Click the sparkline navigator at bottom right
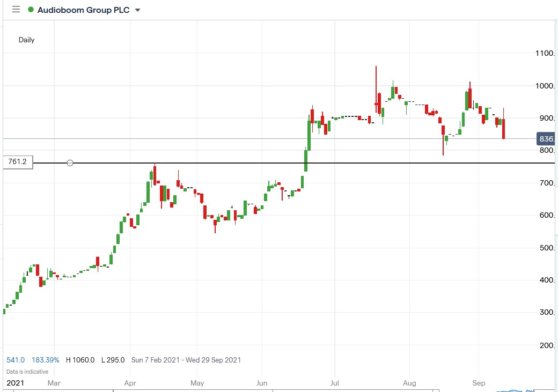Image resolution: width=558 pixels, height=392 pixels. point(515,390)
